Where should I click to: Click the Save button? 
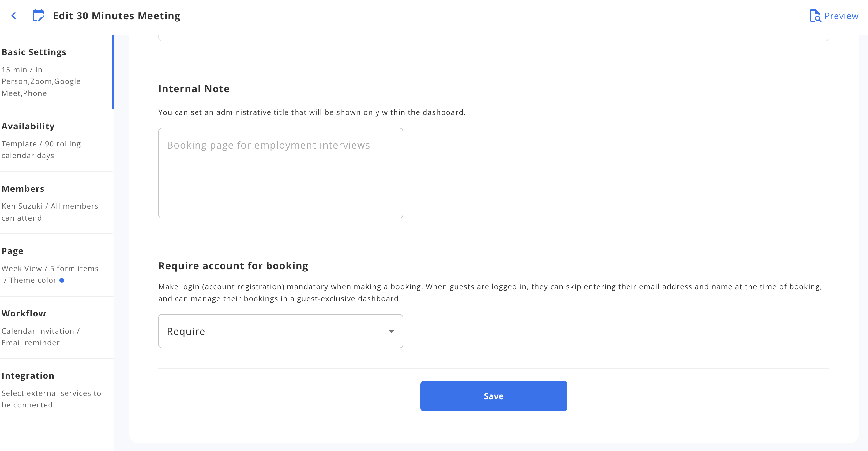click(x=494, y=396)
